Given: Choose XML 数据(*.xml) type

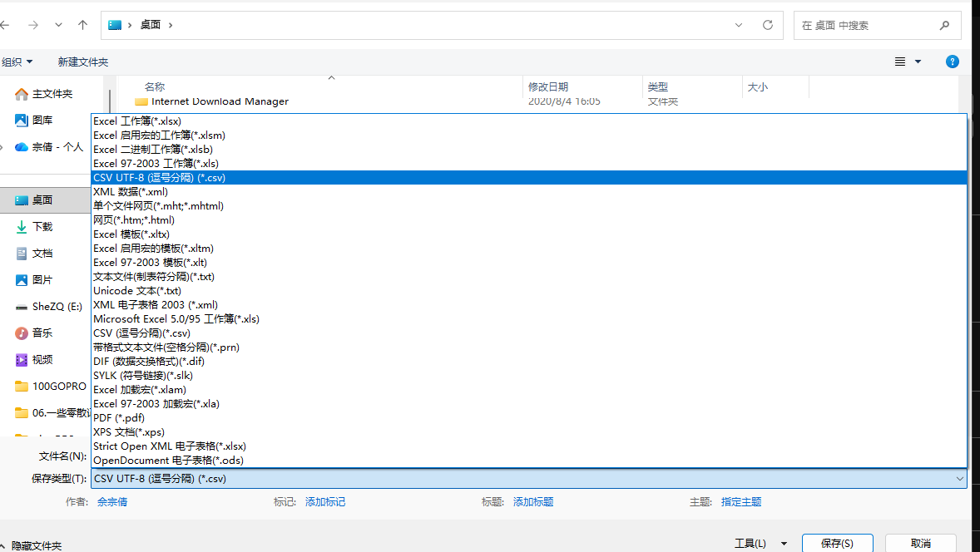Looking at the screenshot, I should [x=529, y=192].
